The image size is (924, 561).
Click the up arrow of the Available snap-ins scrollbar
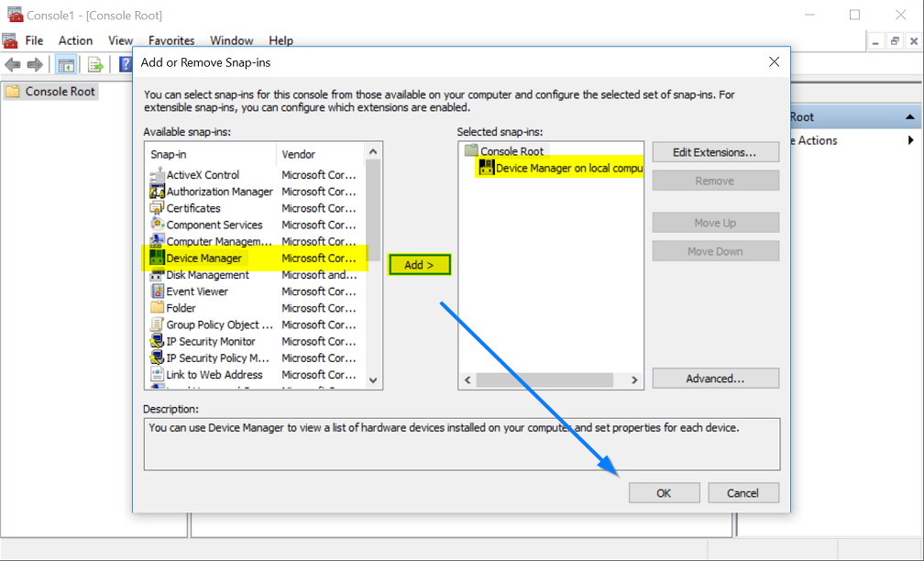click(373, 151)
